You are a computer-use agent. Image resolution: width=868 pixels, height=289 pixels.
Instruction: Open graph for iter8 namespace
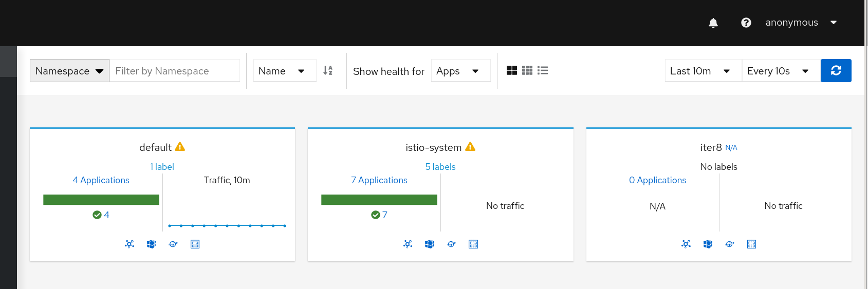pyautogui.click(x=686, y=244)
